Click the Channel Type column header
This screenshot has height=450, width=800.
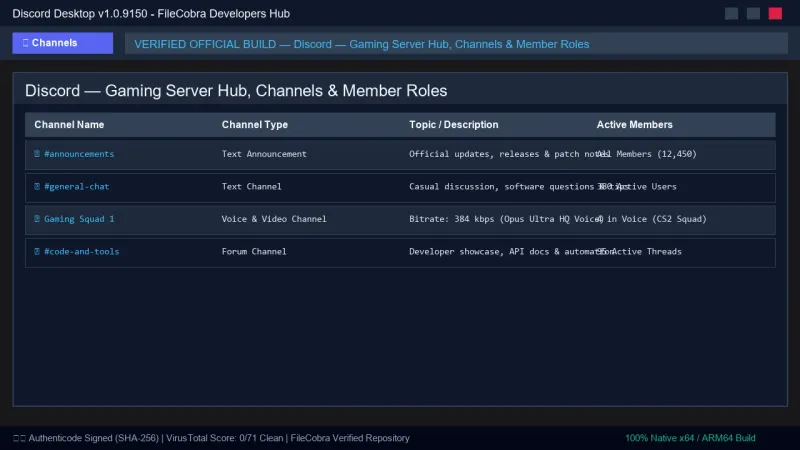[x=255, y=124]
